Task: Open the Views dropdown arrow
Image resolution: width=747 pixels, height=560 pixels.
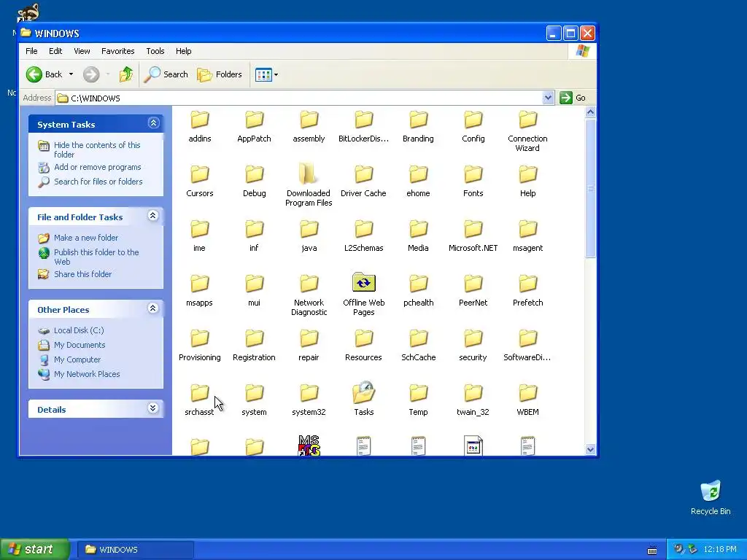Action: coord(276,74)
